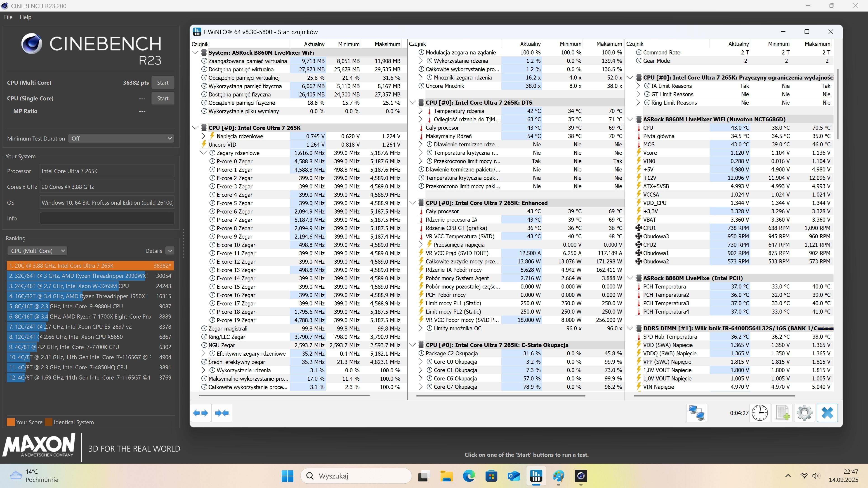Expand the Napięcia rdzeniowe sensor group
The image size is (868, 488).
pos(203,136)
